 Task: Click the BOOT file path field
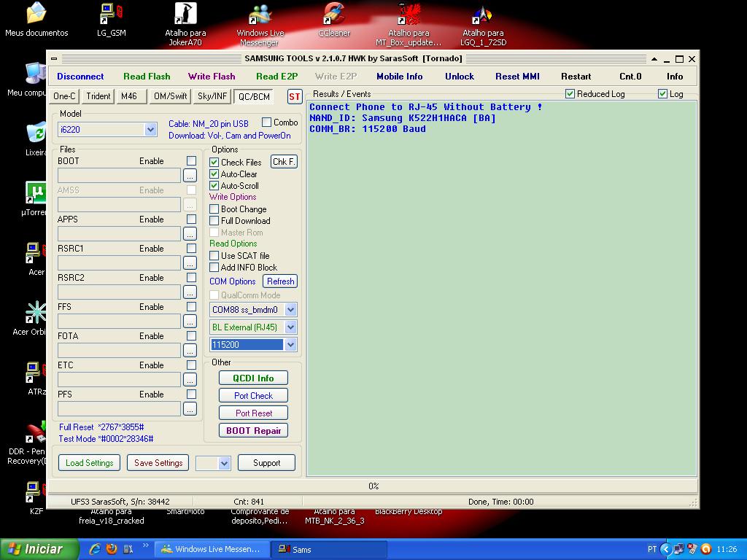(119, 175)
